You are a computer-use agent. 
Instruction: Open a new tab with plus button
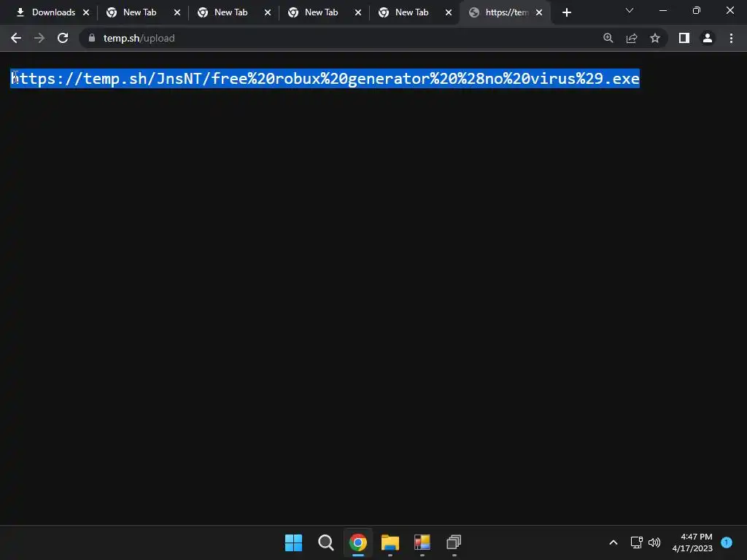566,12
